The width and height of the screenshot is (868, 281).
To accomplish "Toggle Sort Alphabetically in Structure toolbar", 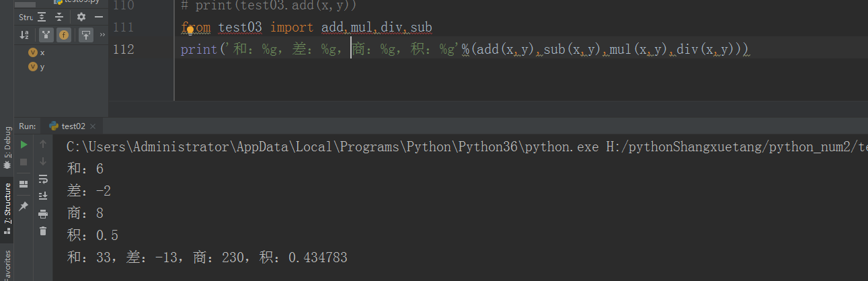I will (25, 35).
